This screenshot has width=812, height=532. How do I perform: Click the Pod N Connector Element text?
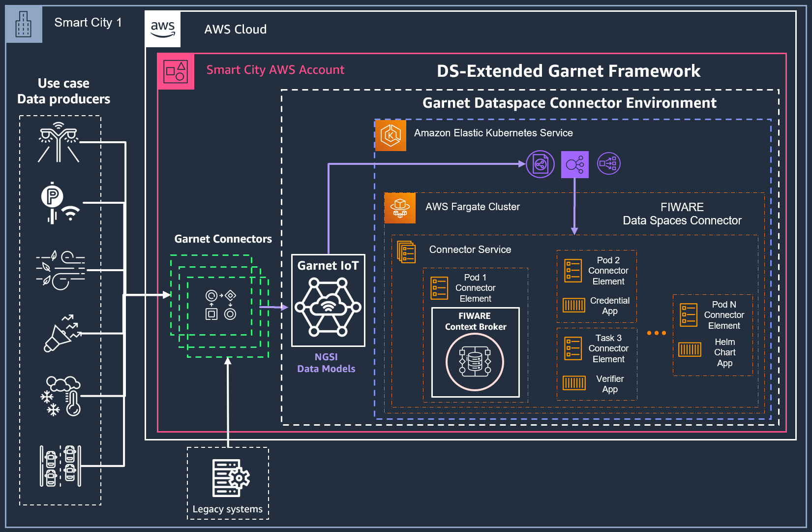pos(724,315)
